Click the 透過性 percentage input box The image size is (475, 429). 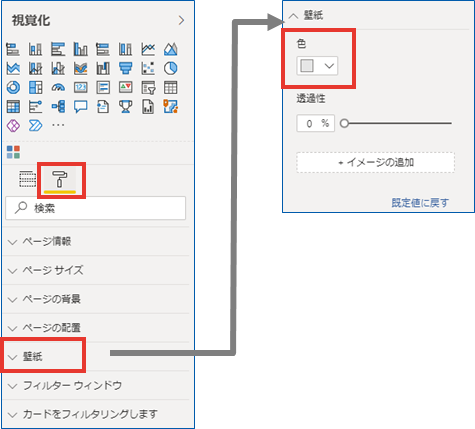click(x=315, y=123)
